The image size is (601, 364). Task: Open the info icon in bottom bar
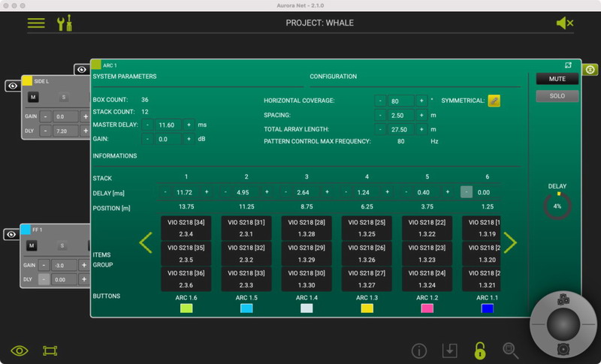click(419, 350)
